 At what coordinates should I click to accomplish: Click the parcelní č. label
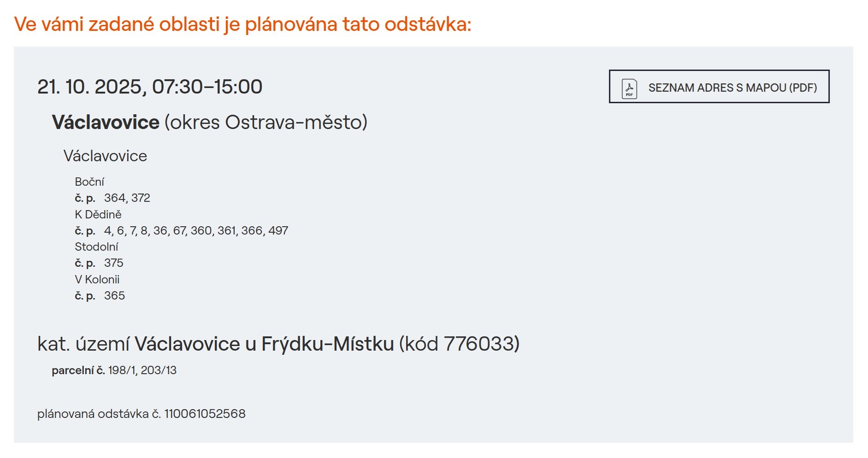78,370
